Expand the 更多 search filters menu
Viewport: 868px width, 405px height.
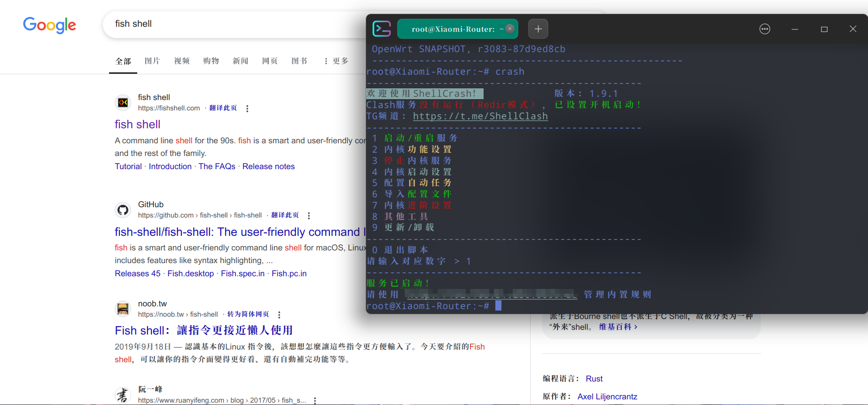coord(336,61)
